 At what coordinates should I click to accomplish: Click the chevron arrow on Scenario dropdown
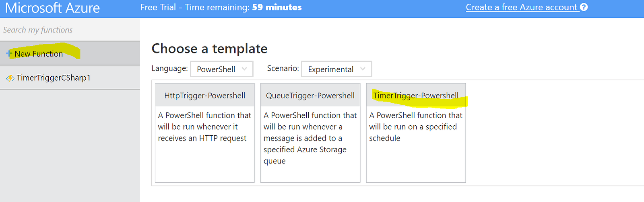[363, 69]
